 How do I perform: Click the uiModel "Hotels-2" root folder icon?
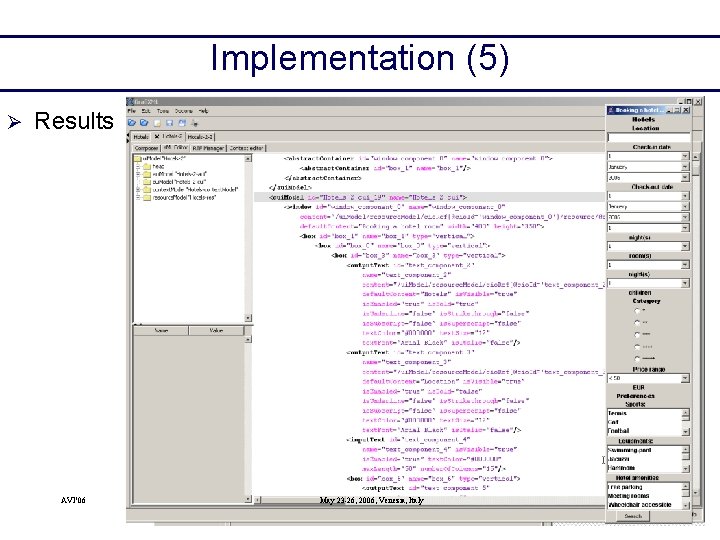[138, 158]
